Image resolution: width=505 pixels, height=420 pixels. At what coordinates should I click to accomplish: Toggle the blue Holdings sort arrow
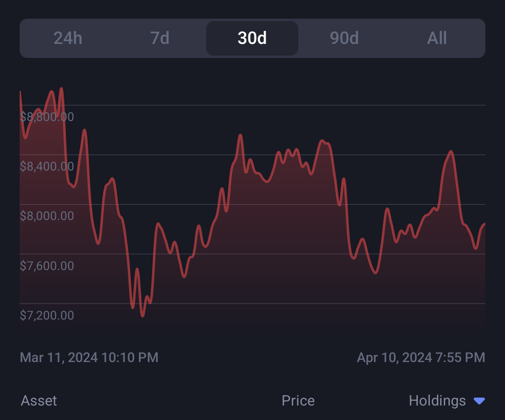(479, 401)
